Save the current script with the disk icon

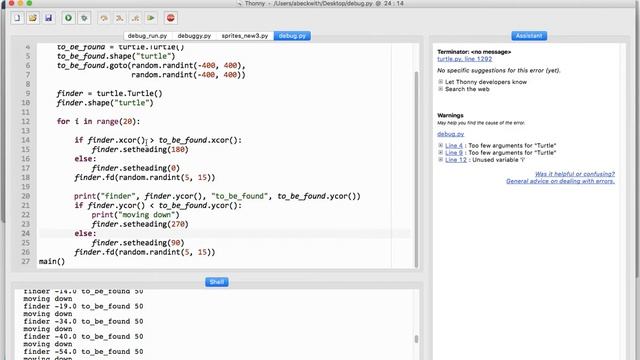[x=49, y=18]
